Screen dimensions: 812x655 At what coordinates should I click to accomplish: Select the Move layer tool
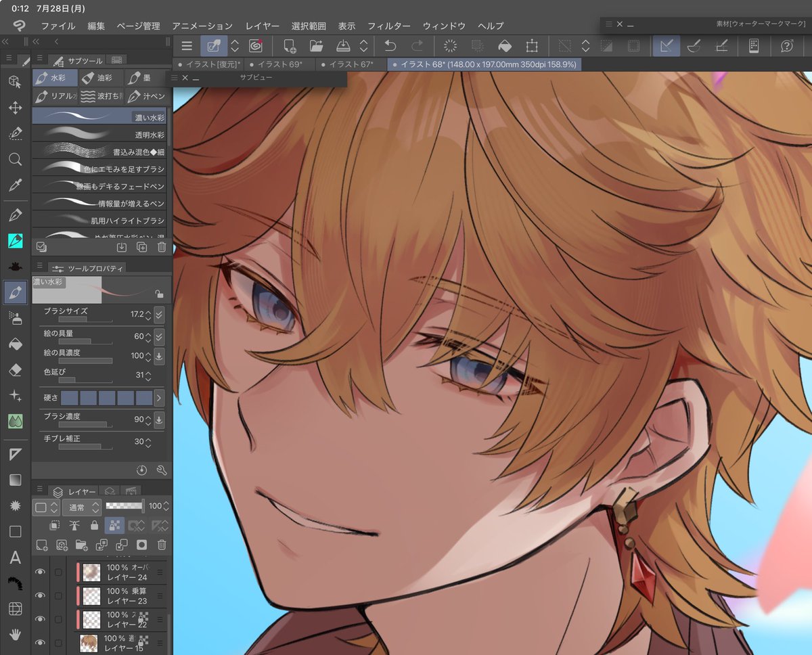pyautogui.click(x=15, y=108)
